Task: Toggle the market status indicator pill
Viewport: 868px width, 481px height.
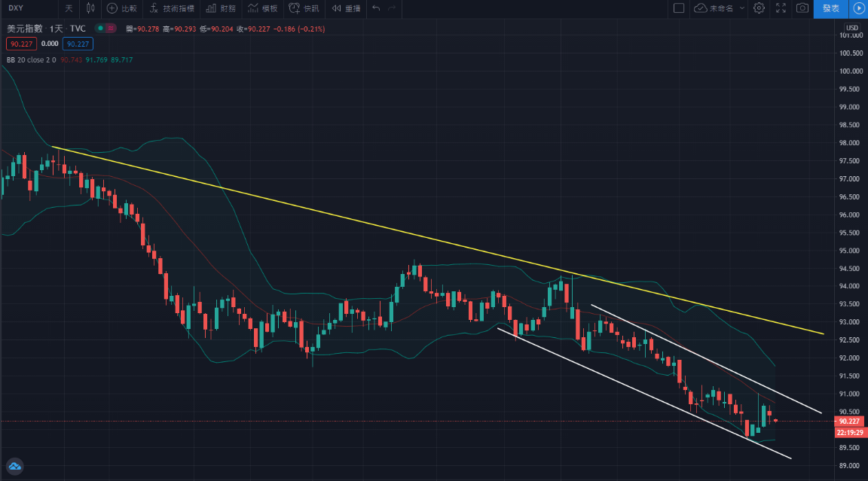Action: pyautogui.click(x=105, y=29)
